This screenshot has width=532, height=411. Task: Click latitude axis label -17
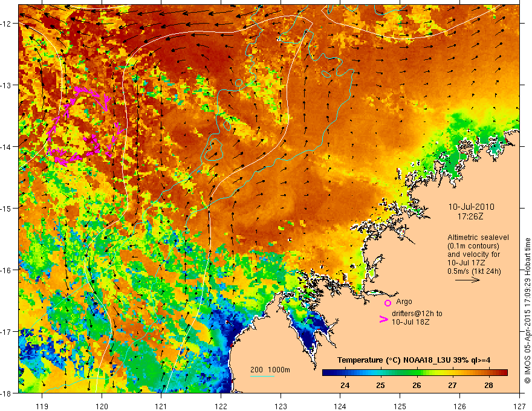click(6, 332)
